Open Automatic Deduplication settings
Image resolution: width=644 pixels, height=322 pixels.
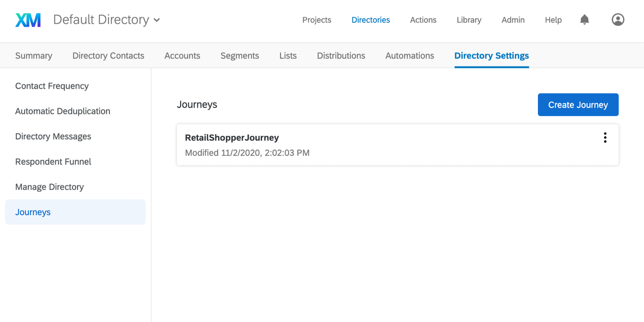[63, 111]
